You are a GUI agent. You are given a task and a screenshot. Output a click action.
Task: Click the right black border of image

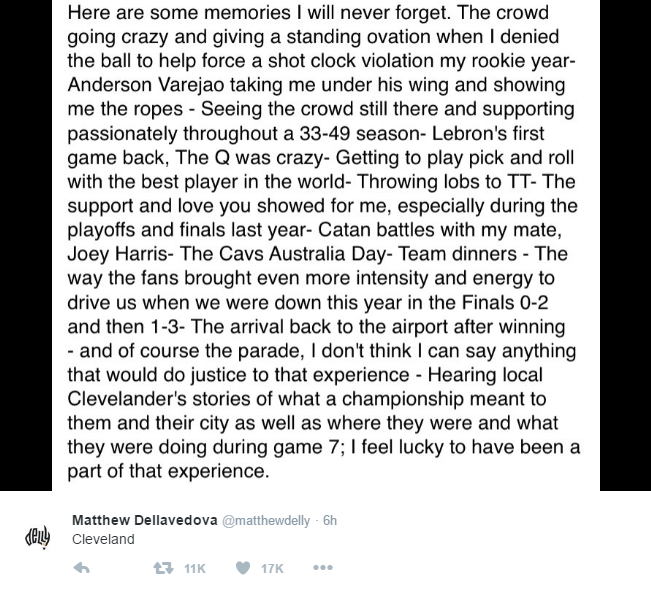tap(625, 245)
